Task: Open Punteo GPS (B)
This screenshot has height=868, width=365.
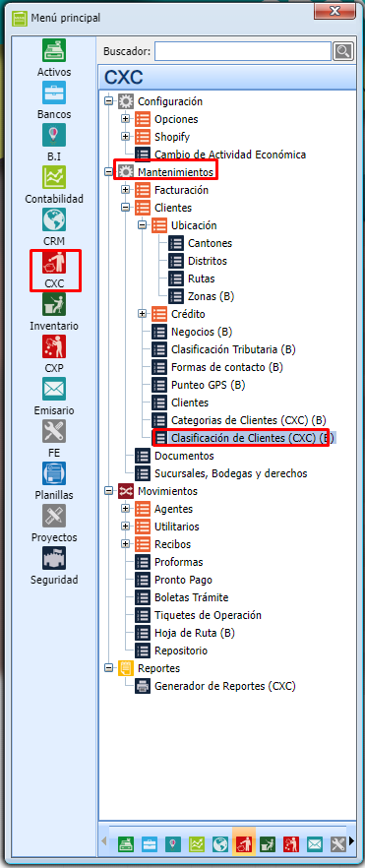Action: click(208, 385)
